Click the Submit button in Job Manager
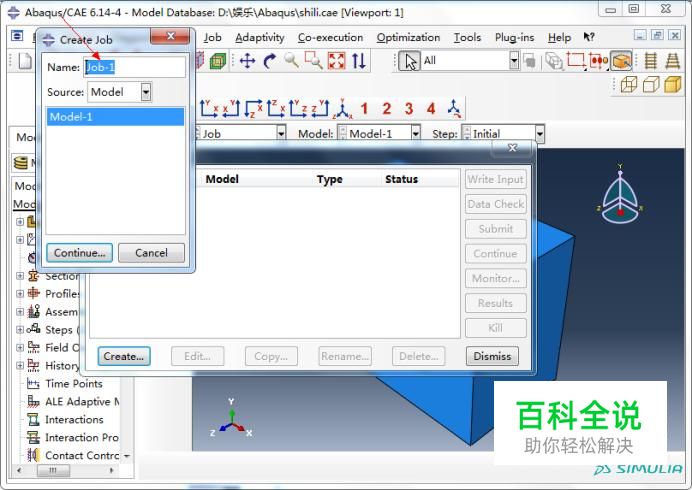 pos(496,229)
